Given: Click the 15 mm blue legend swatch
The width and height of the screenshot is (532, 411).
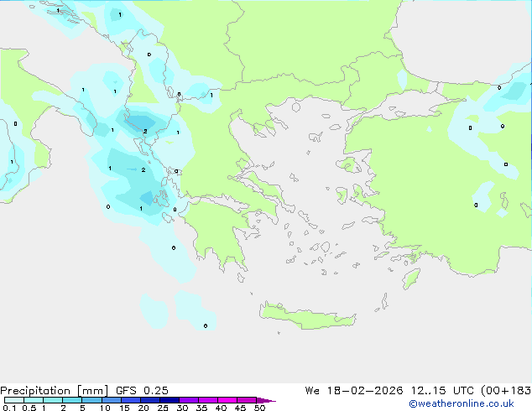Looking at the screenshot, I should (131, 400).
